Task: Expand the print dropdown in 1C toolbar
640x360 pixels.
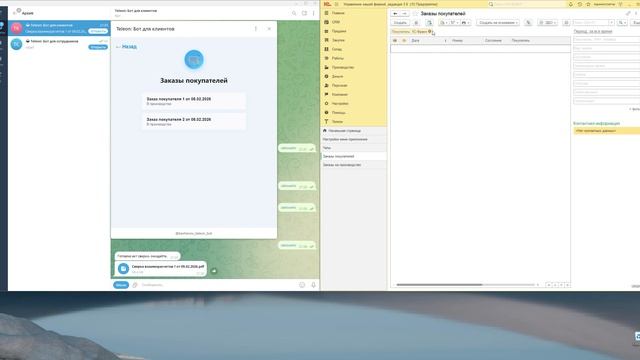Action: [x=466, y=23]
